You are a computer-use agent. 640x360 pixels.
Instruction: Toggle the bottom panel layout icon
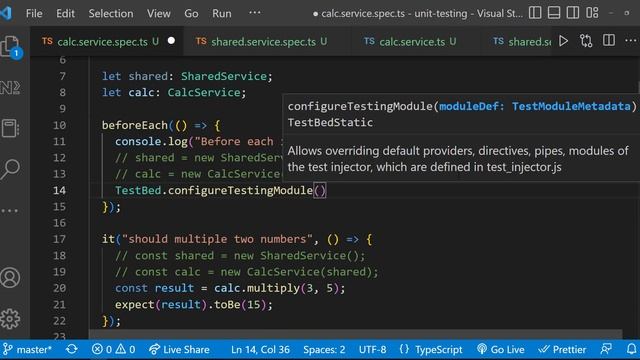(554, 13)
